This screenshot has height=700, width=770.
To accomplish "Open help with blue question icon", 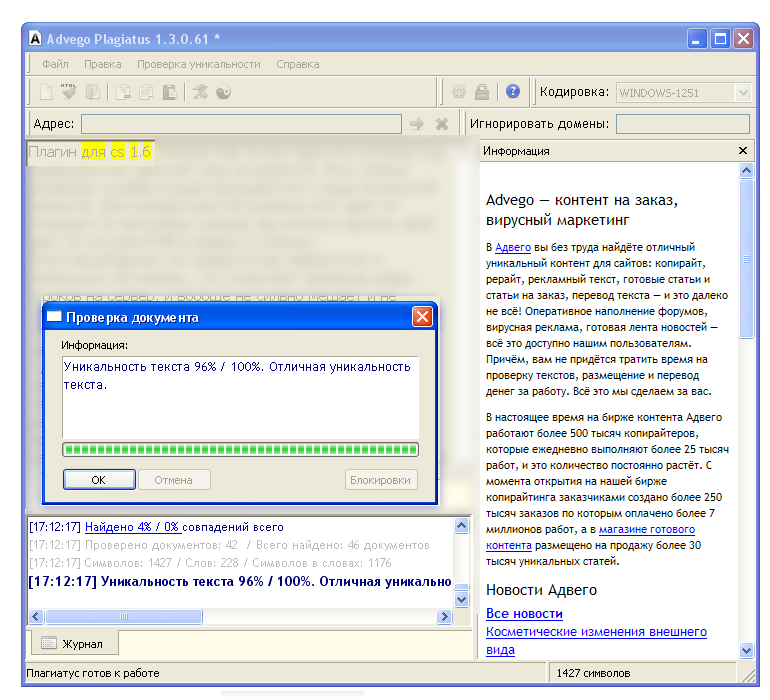I will tap(513, 91).
